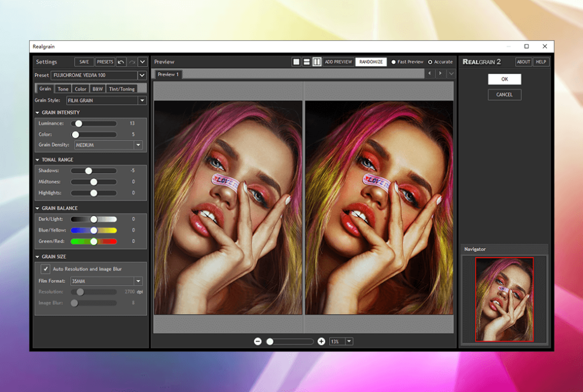Click the left preview image

(228, 208)
